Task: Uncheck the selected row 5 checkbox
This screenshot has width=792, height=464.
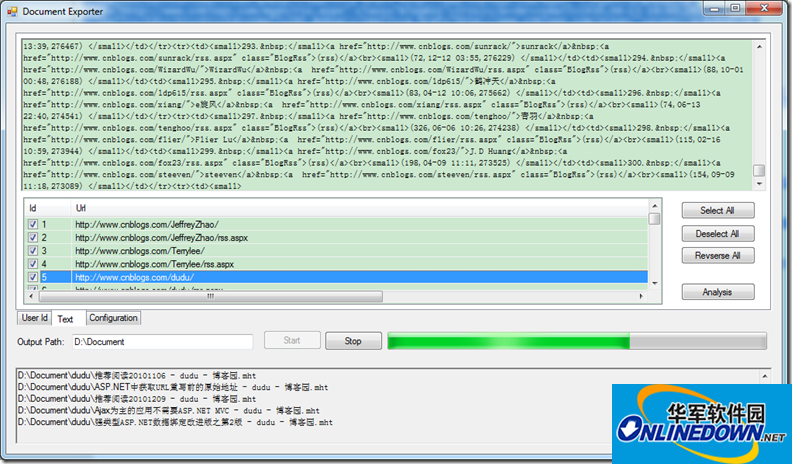Action: 33,277
